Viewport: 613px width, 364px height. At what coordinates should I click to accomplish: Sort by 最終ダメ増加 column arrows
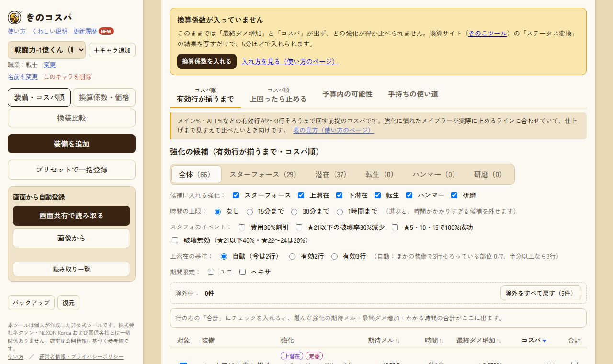499,341
